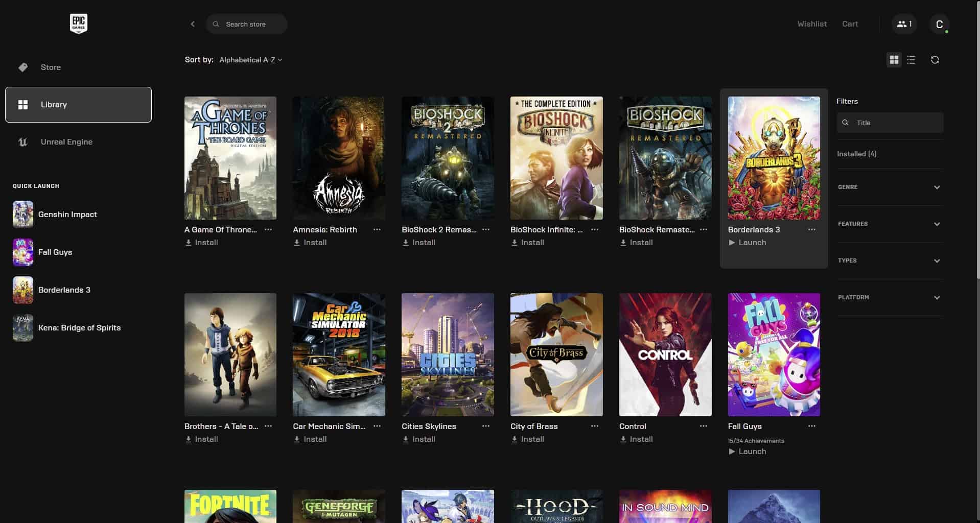Open the friends panel
The height and width of the screenshot is (523, 980).
(903, 23)
